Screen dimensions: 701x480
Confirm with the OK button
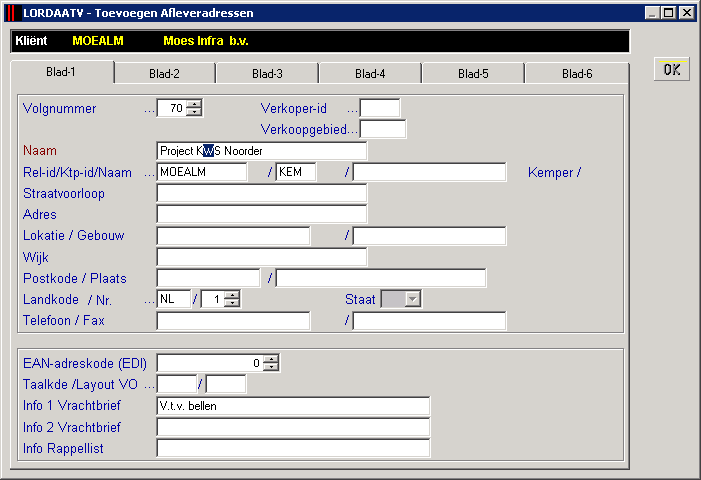pos(671,69)
